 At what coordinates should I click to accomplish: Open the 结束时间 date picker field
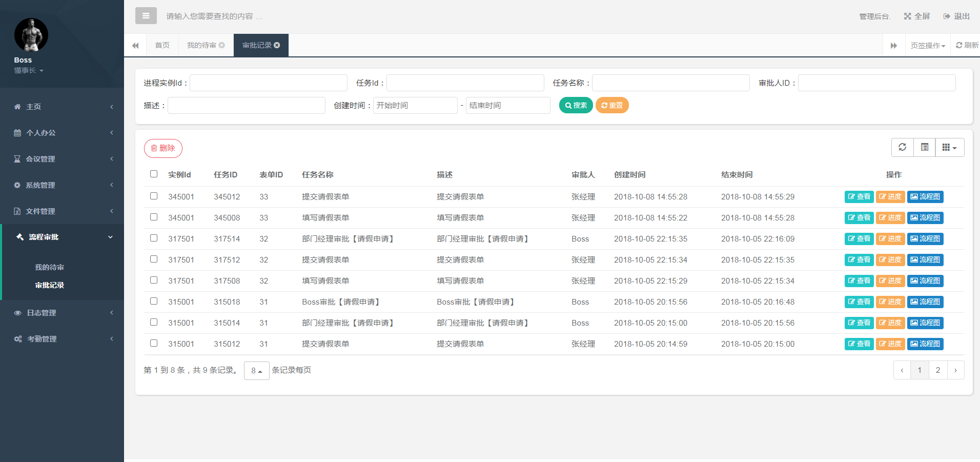(508, 106)
